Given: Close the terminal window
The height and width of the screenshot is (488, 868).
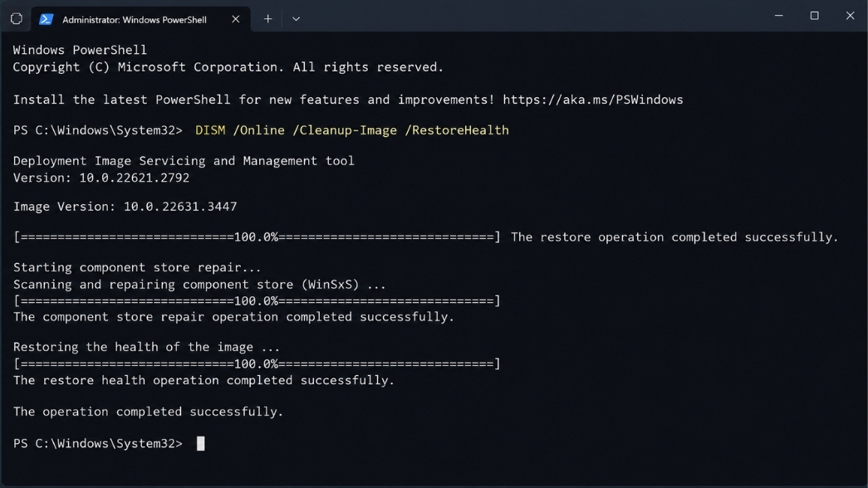Looking at the screenshot, I should (x=851, y=16).
